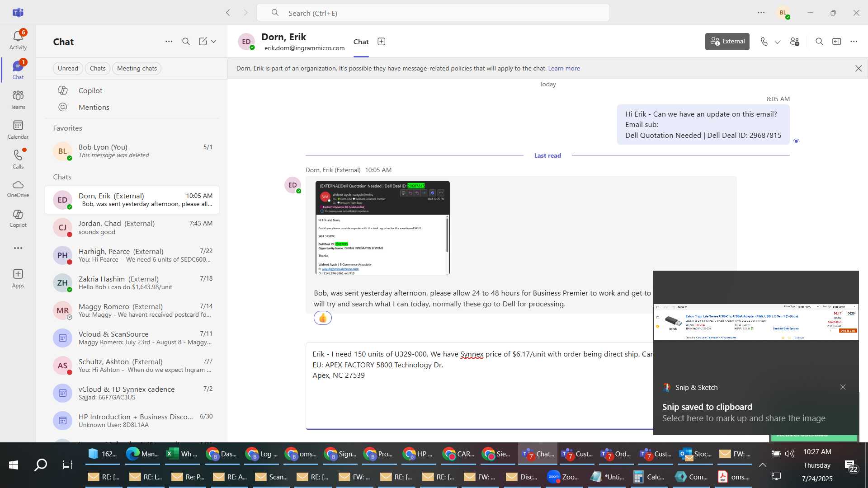Viewport: 868px width, 488px height.
Task: Open vCloud & TD Synnex cadence chat
Action: tap(132, 393)
